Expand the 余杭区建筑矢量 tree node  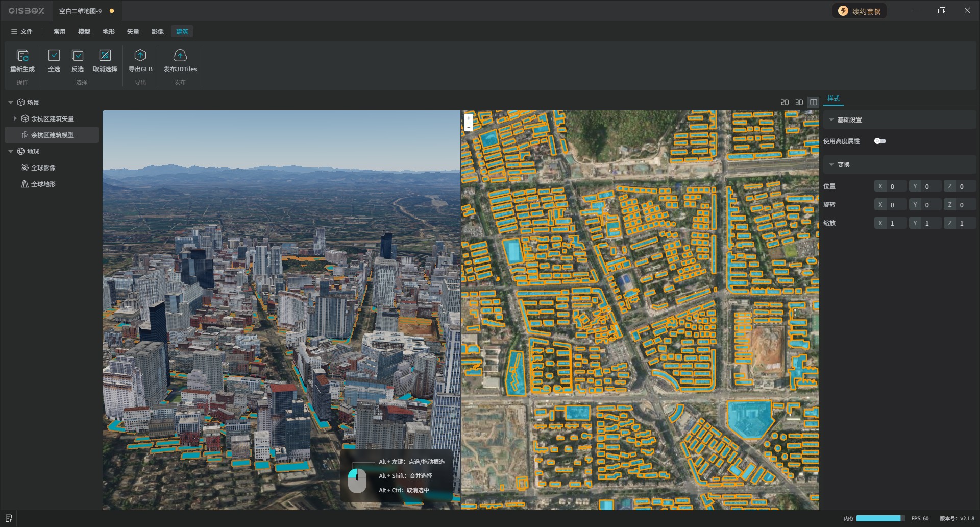click(15, 118)
